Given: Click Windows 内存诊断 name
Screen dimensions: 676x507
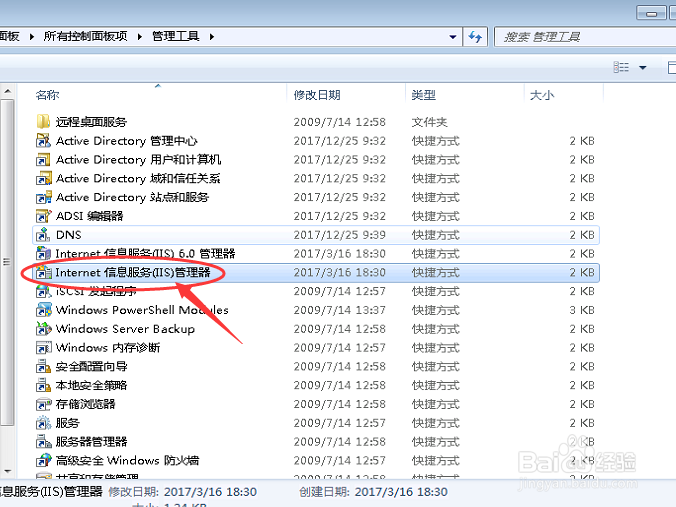Looking at the screenshot, I should (x=108, y=347).
